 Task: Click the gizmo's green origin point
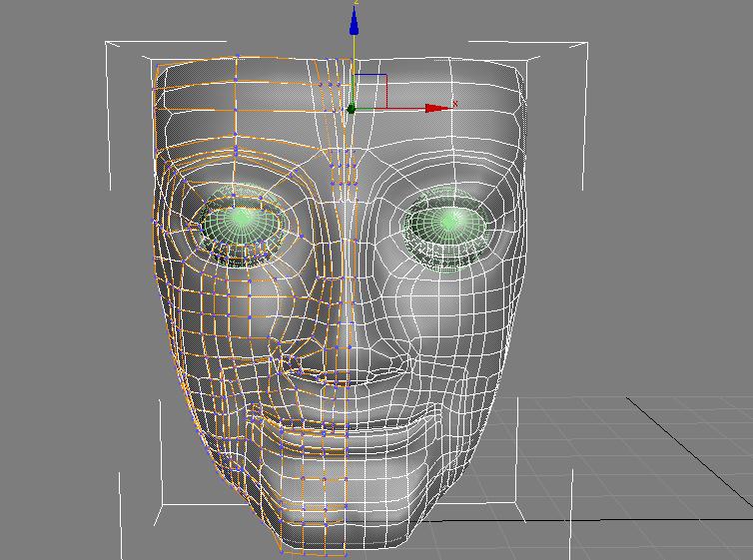coord(351,109)
